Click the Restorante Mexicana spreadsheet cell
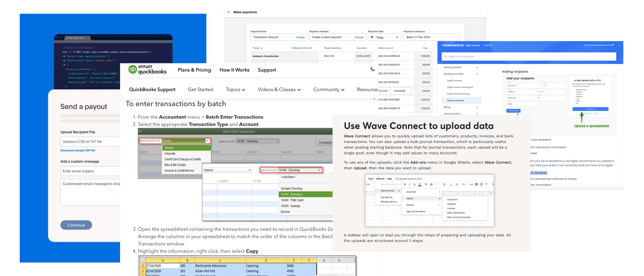This screenshot has height=276, width=644. (220, 266)
